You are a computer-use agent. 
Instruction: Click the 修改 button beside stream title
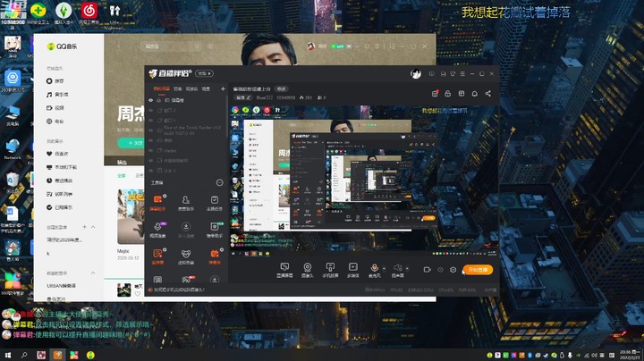pyautogui.click(x=282, y=88)
